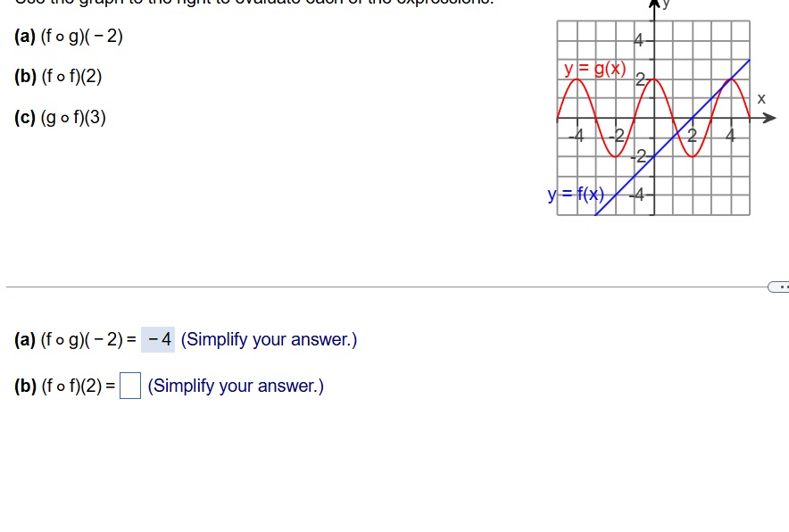Select problem statement (c) (g∘f)(3)
This screenshot has width=789, height=532.
click(61, 118)
